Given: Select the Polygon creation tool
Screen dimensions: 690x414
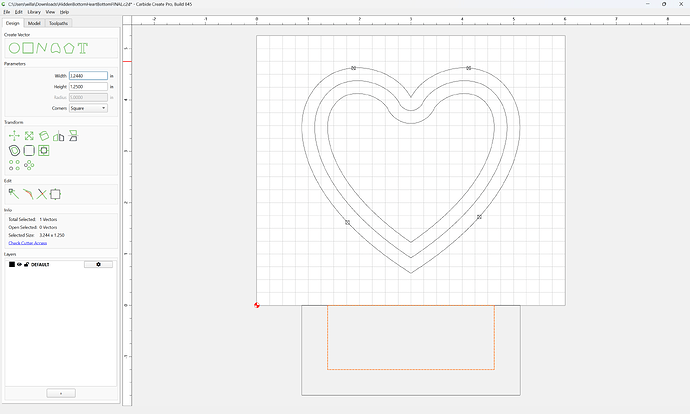Looking at the screenshot, I should click(69, 48).
